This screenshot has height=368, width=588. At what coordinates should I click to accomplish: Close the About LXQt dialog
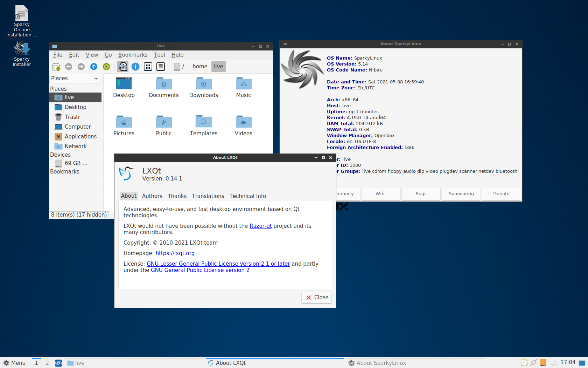tap(317, 298)
